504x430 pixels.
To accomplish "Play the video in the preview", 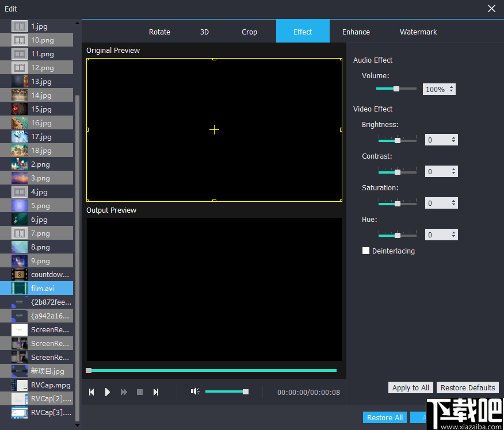I will click(108, 391).
